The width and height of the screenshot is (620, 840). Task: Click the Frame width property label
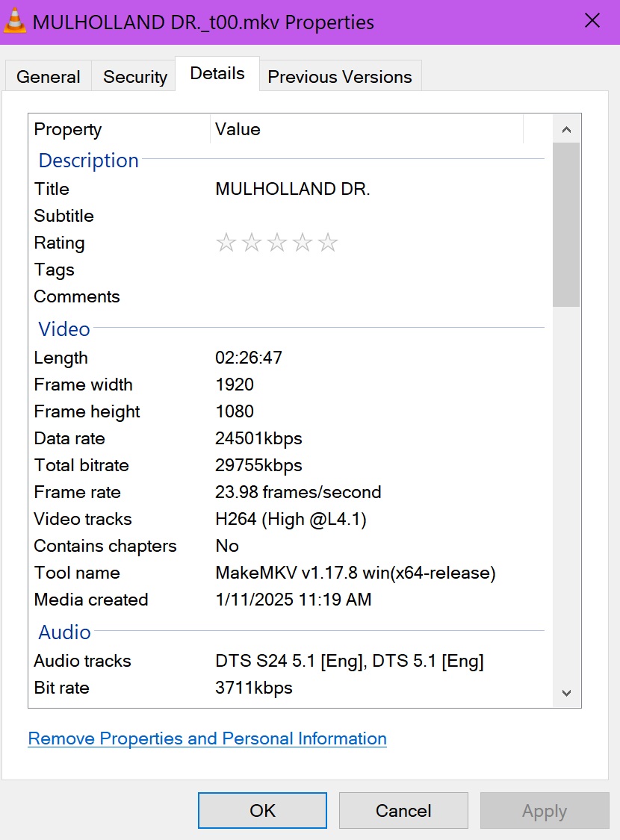tap(84, 384)
